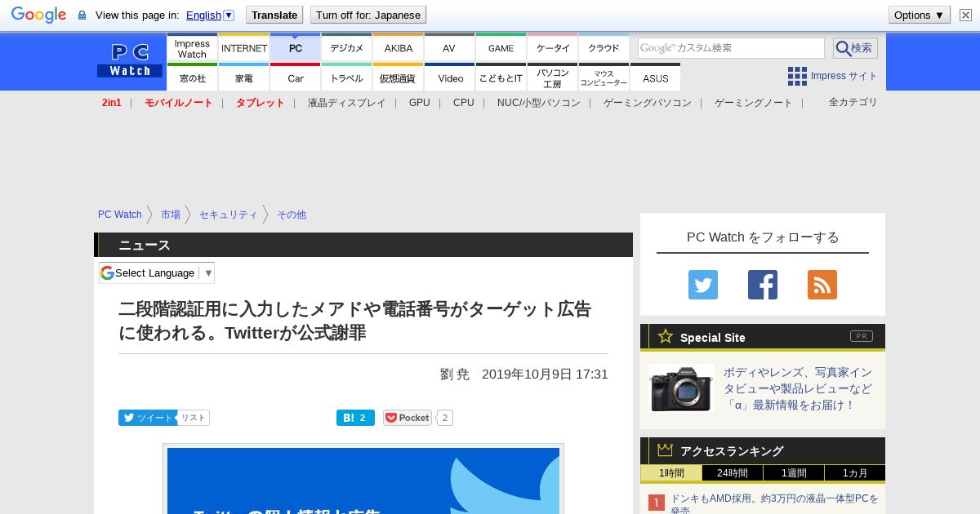Click the PC Watch logo
The height and width of the screenshot is (514, 980).
coord(130,60)
